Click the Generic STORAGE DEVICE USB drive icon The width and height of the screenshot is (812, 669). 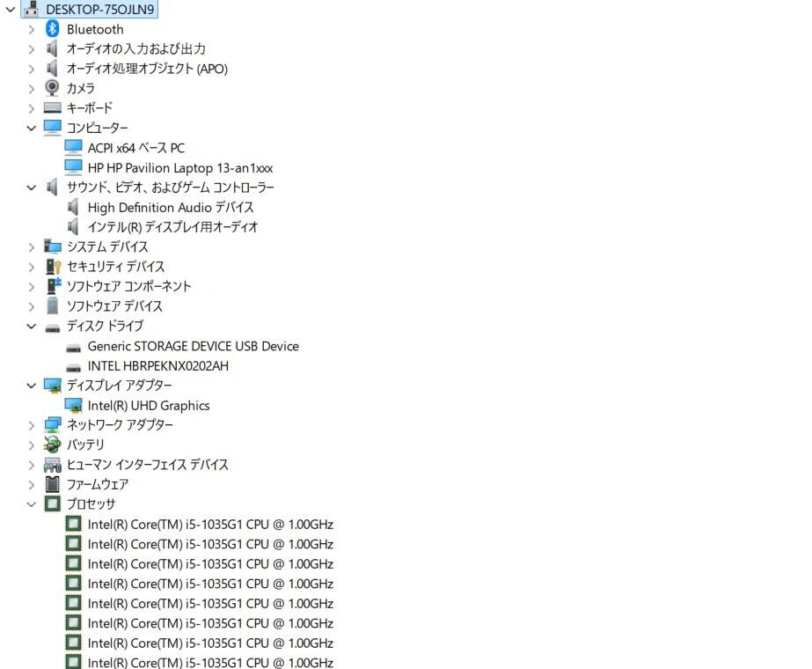[74, 348]
